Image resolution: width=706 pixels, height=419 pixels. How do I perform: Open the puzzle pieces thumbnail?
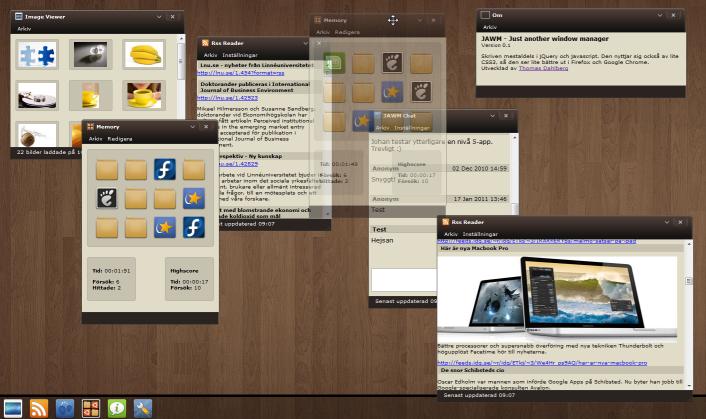pos(37,54)
